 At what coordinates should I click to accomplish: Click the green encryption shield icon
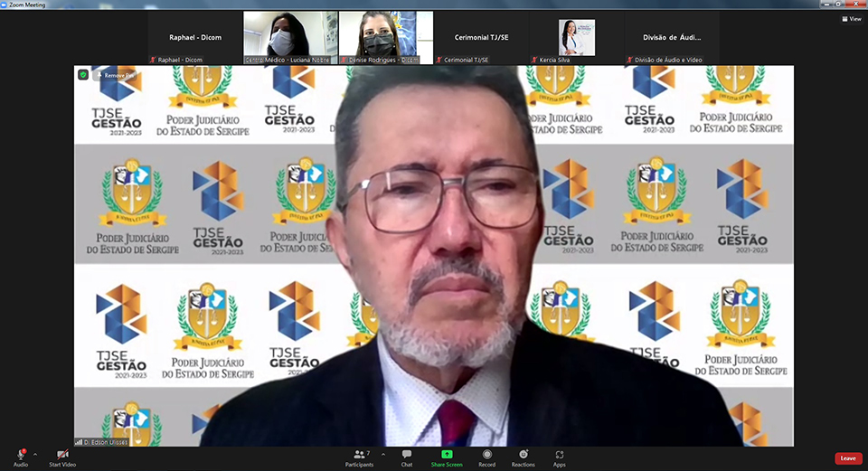point(83,75)
